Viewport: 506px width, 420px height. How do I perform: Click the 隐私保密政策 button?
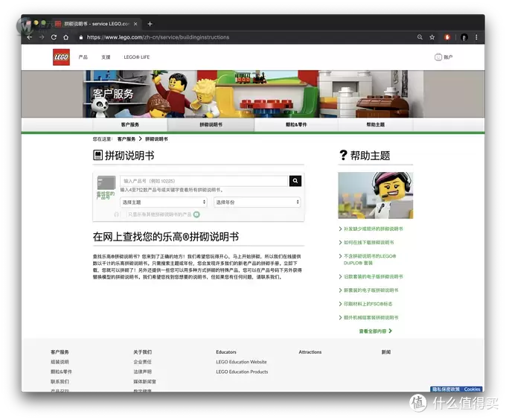pos(446,389)
